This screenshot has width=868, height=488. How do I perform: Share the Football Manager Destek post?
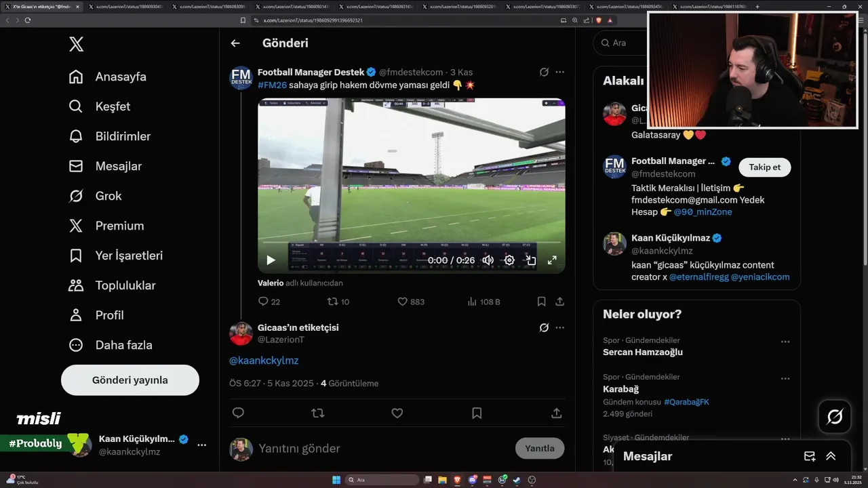click(x=559, y=302)
